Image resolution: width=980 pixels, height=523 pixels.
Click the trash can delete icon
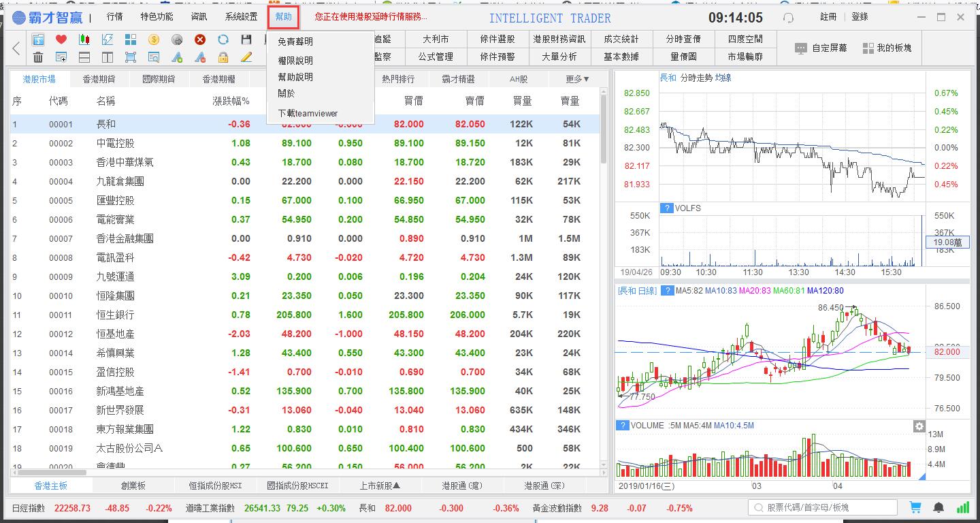(x=38, y=57)
